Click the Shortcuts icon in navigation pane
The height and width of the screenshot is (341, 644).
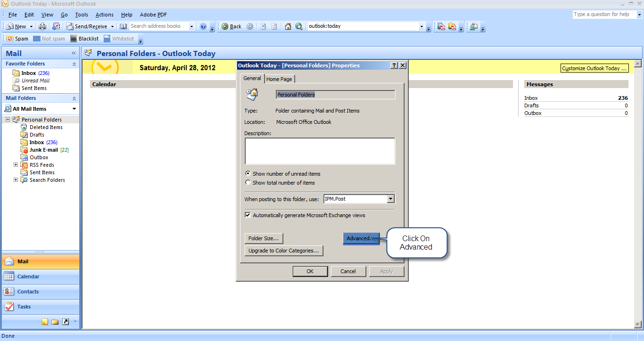coord(66,322)
